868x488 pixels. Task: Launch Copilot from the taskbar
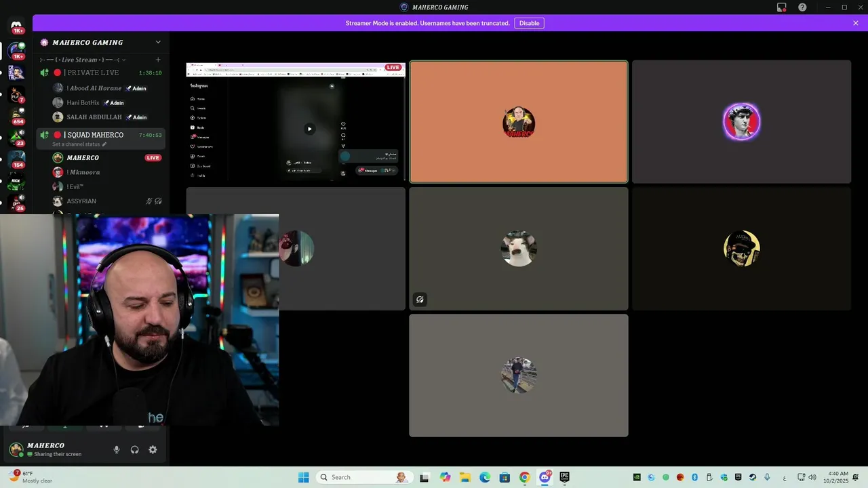pyautogui.click(x=445, y=477)
